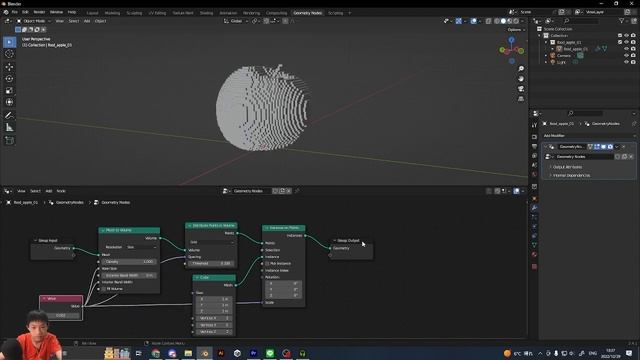Expand the Camera item in outliner
Screen dimensions: 640x360
click(x=546, y=56)
